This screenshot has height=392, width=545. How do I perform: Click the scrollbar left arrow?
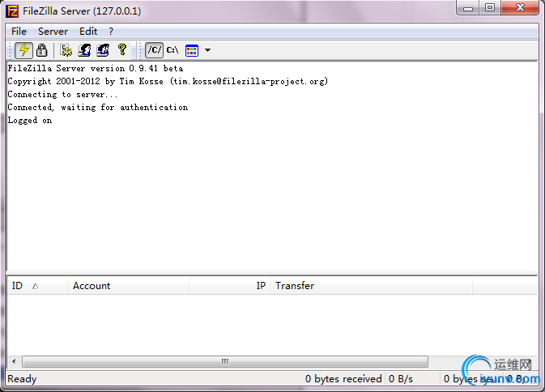[14, 362]
